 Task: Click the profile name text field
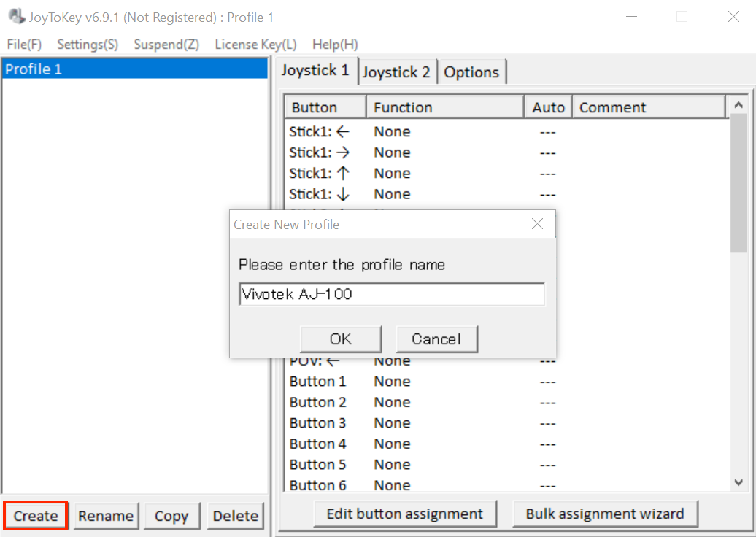tap(391, 295)
